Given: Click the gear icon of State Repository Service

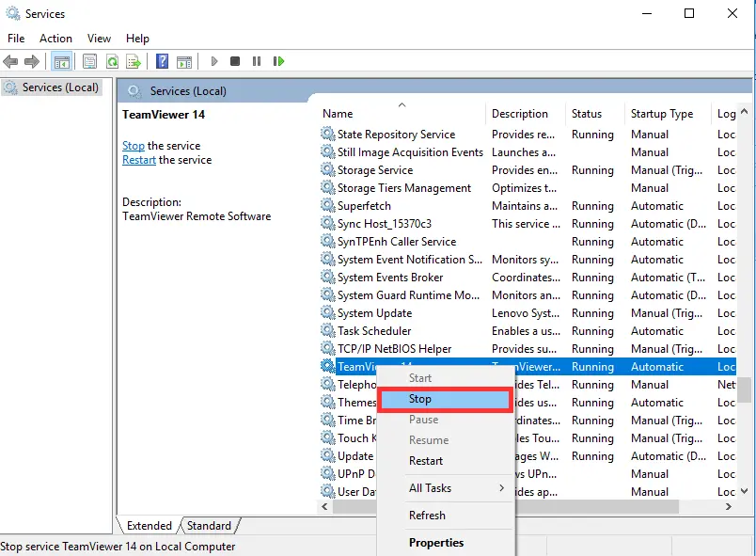Looking at the screenshot, I should [328, 134].
